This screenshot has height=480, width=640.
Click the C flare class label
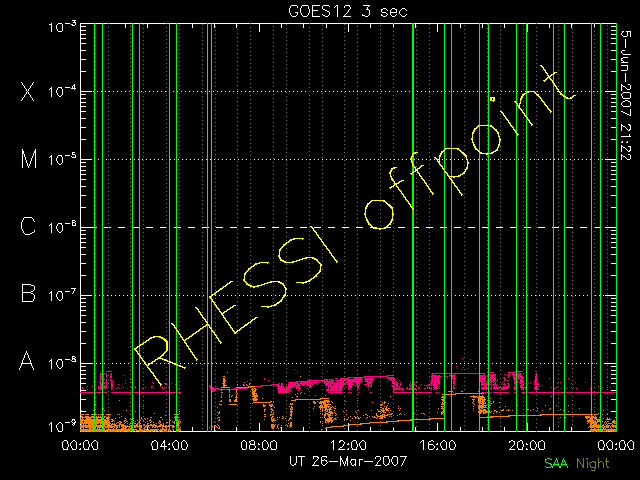(28, 226)
